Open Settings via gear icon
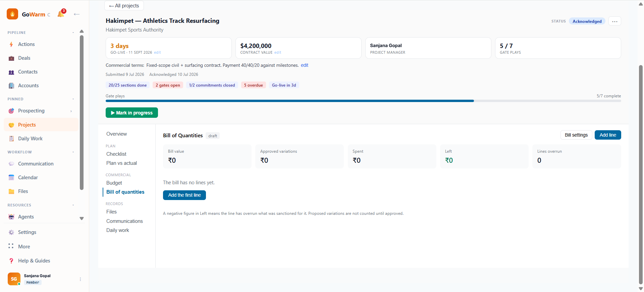644x292 pixels. (x=11, y=232)
